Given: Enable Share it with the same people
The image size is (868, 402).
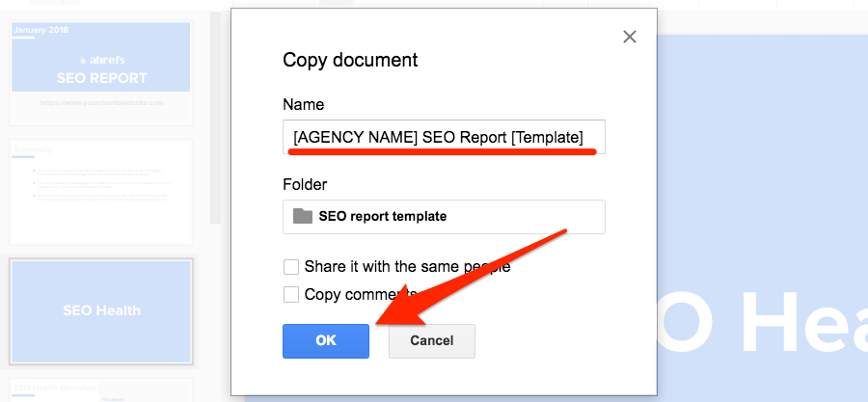Looking at the screenshot, I should pyautogui.click(x=291, y=267).
